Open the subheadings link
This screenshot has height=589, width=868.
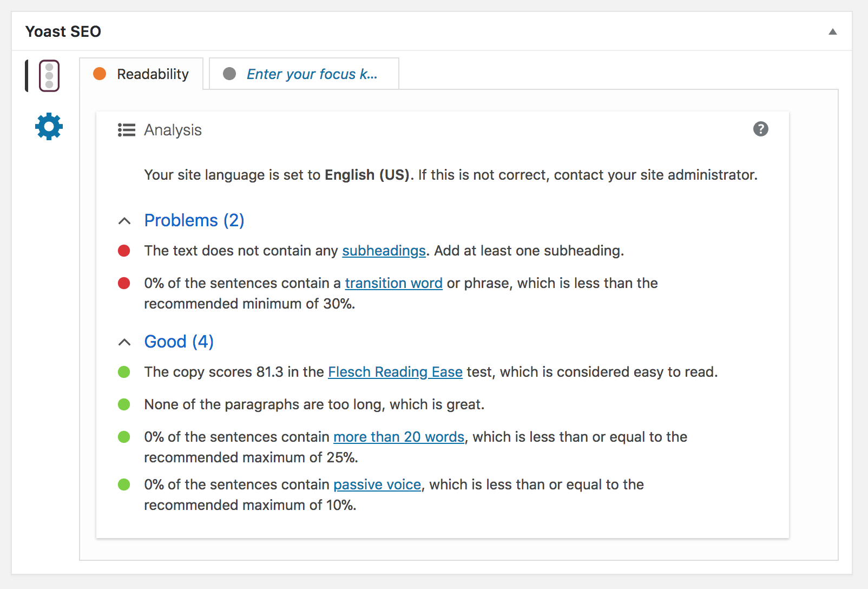coord(383,251)
